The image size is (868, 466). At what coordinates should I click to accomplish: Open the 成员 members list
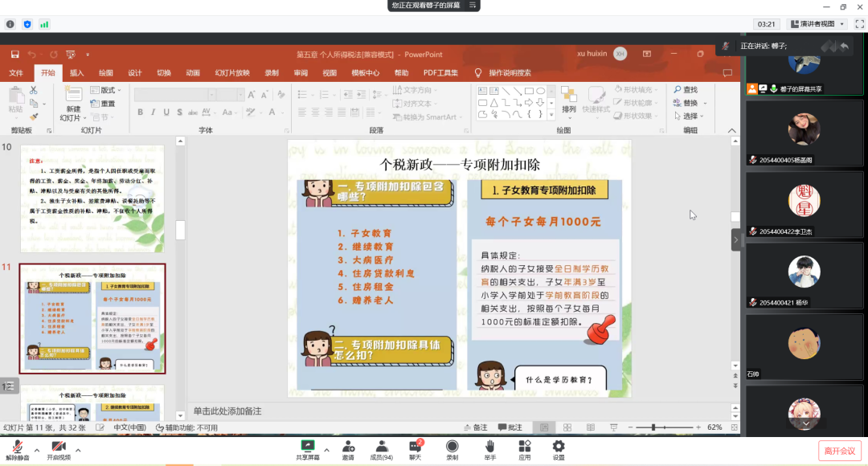pos(381,446)
